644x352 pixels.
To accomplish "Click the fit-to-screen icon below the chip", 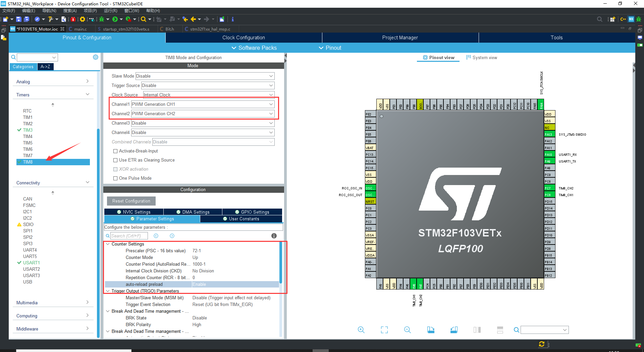I will tap(384, 330).
